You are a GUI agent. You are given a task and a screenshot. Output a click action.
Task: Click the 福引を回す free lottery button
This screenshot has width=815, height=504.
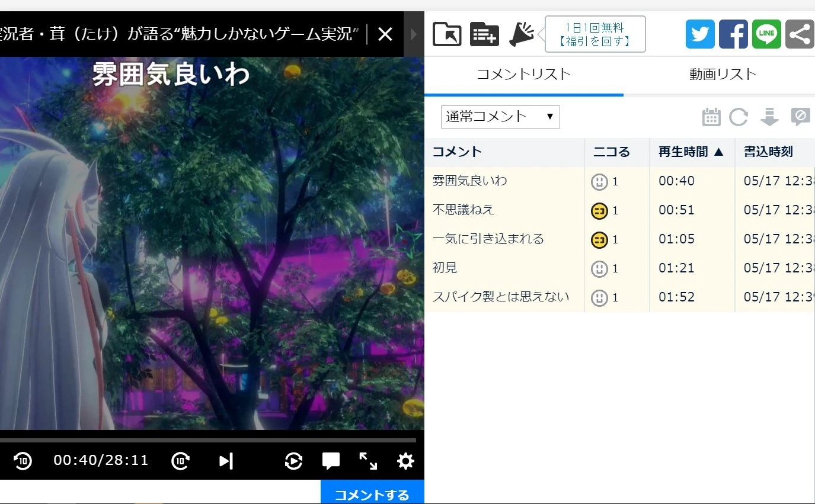pyautogui.click(x=595, y=34)
